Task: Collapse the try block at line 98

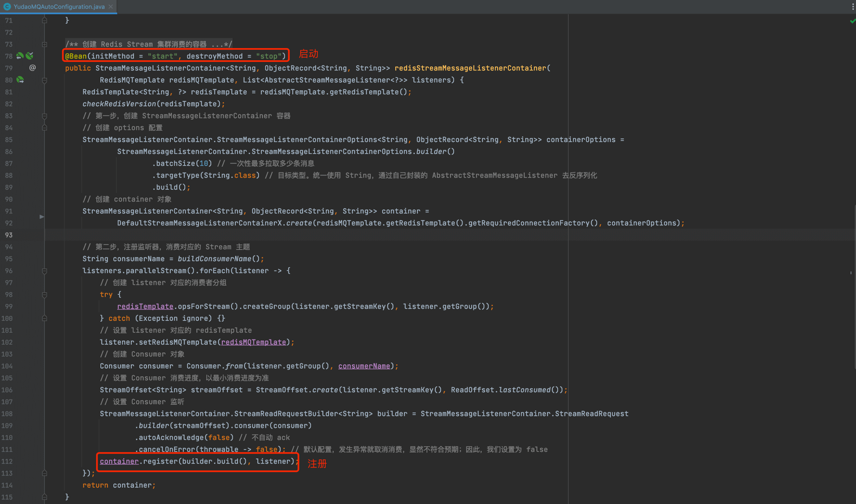Action: (x=44, y=295)
